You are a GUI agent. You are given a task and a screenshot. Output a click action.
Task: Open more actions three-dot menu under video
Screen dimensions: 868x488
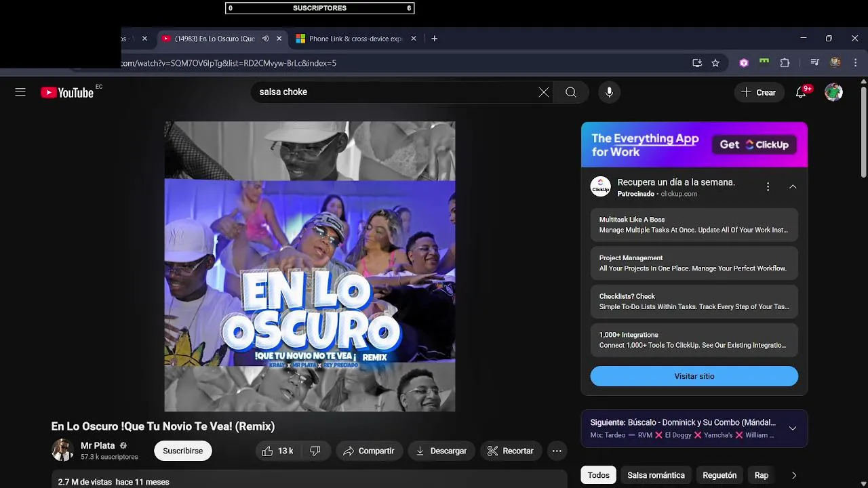(x=557, y=451)
